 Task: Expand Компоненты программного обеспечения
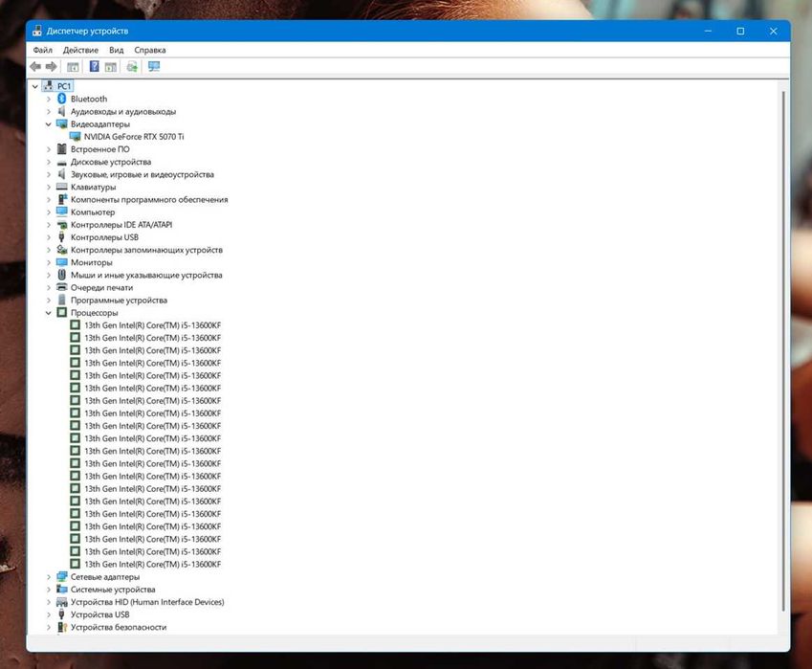point(48,199)
